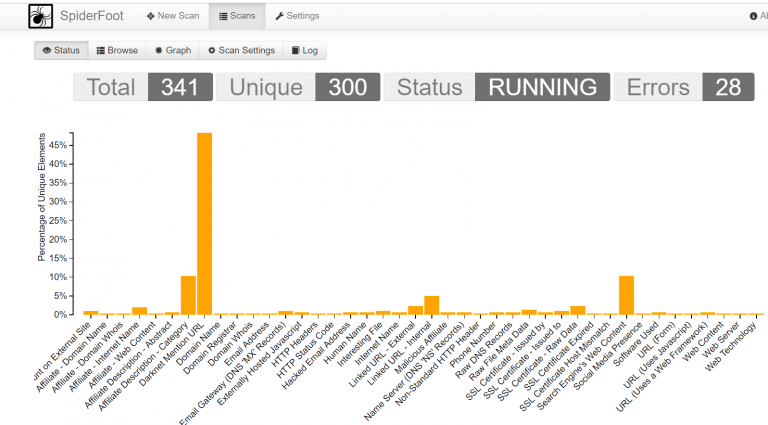Click the Status RUNNING badge
768x425 pixels.
pyautogui.click(x=497, y=87)
